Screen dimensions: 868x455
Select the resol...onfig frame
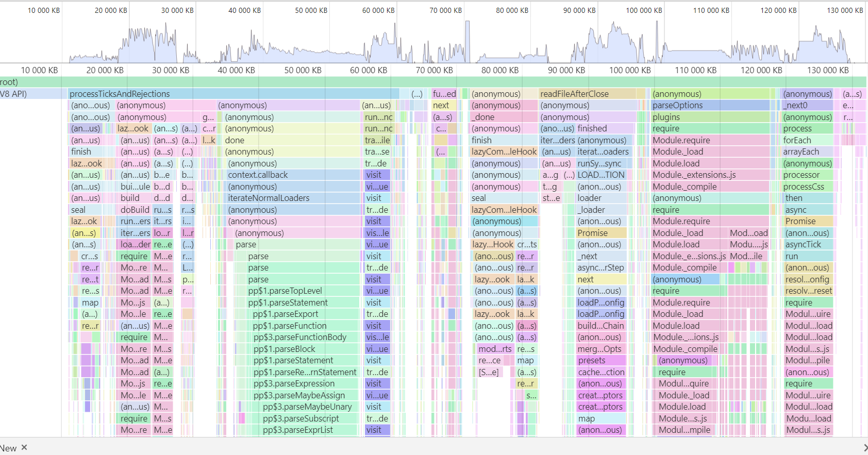[808, 279]
